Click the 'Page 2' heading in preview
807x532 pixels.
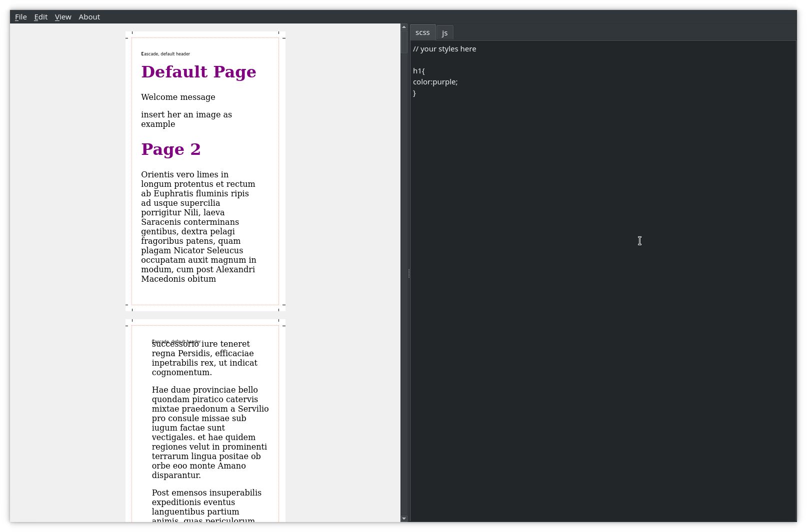tap(170, 149)
